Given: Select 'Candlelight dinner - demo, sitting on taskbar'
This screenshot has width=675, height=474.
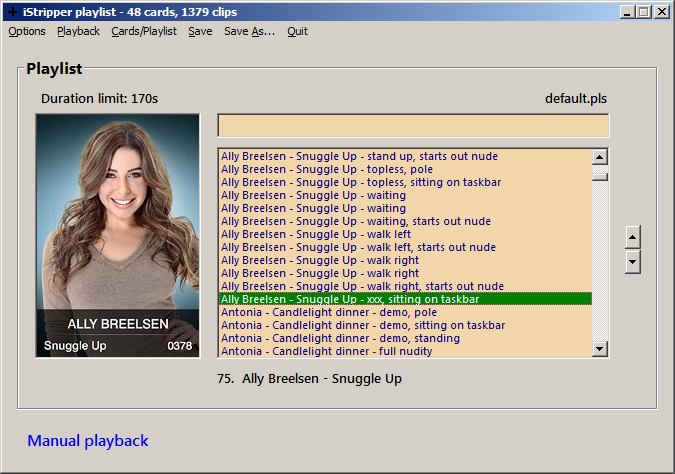Looking at the screenshot, I should [406, 325].
